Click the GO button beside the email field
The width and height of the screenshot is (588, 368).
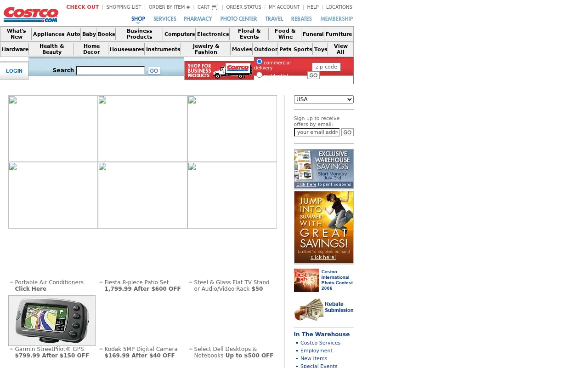click(x=347, y=132)
